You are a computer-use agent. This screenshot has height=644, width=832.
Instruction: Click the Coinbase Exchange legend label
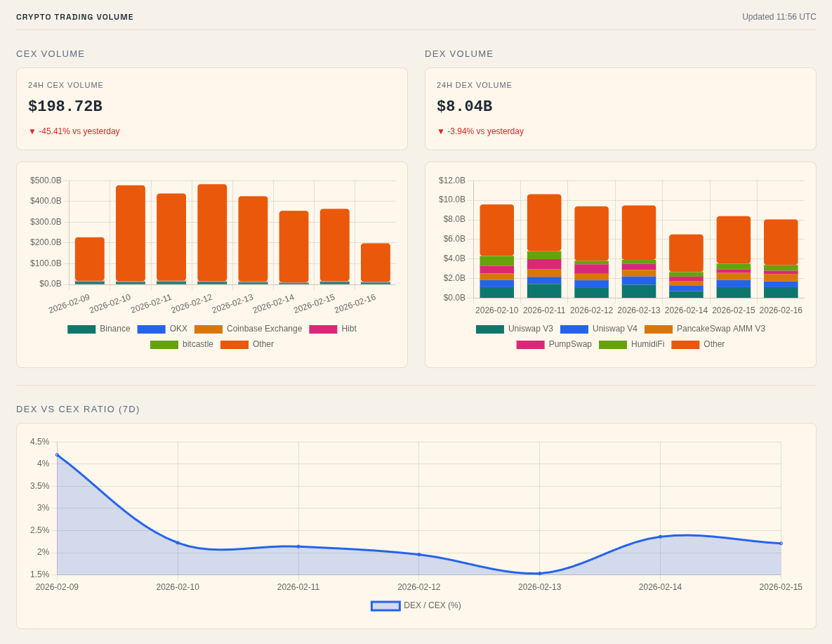tap(264, 329)
